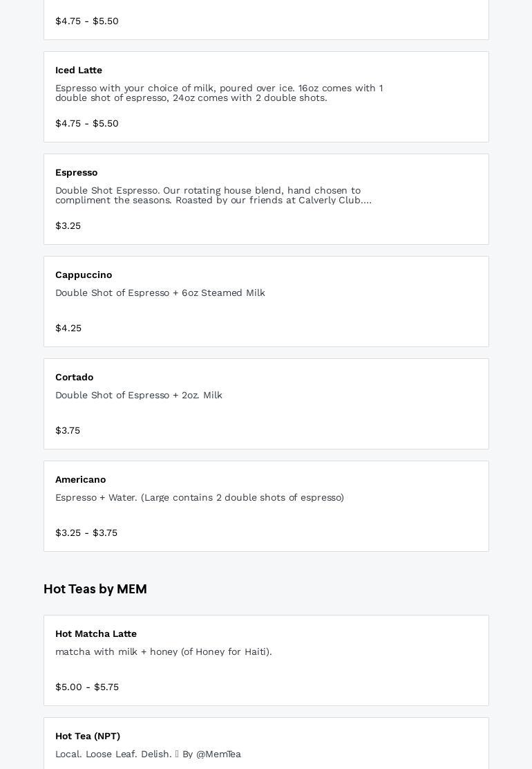
Task: Open the Cortado menu item
Action: (x=75, y=377)
